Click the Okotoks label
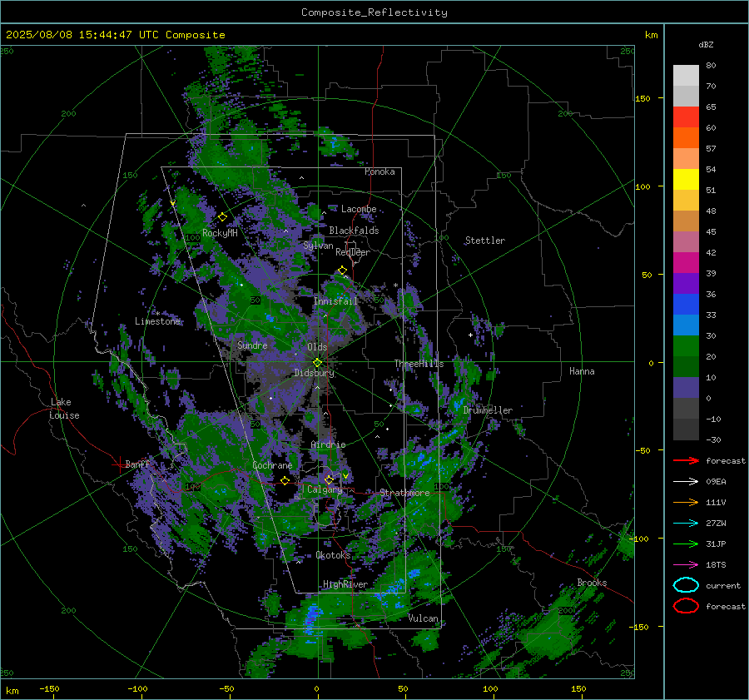This screenshot has width=749, height=700. [333, 555]
